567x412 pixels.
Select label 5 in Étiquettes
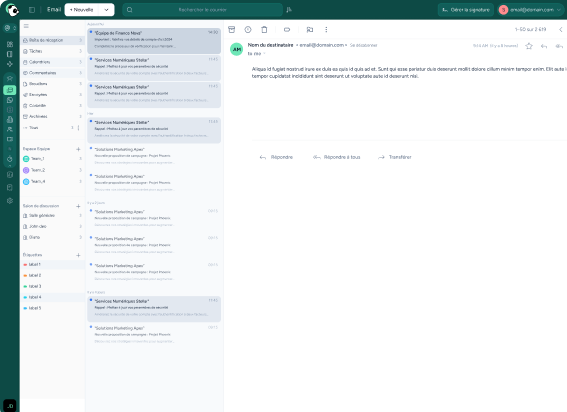[52, 308]
